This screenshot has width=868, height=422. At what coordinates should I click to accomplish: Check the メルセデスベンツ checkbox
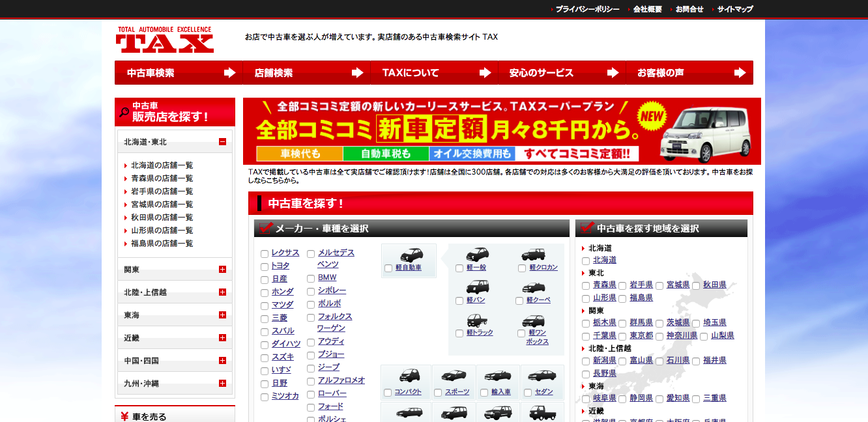(311, 254)
